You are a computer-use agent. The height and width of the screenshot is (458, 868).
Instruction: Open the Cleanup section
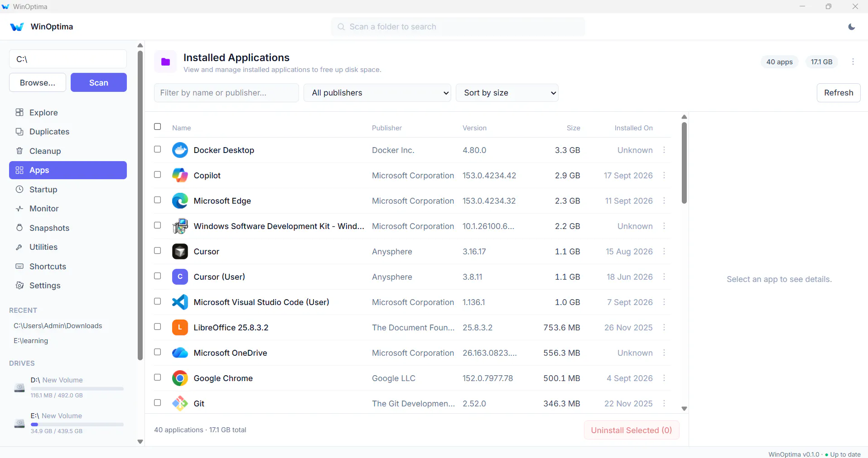click(68, 151)
